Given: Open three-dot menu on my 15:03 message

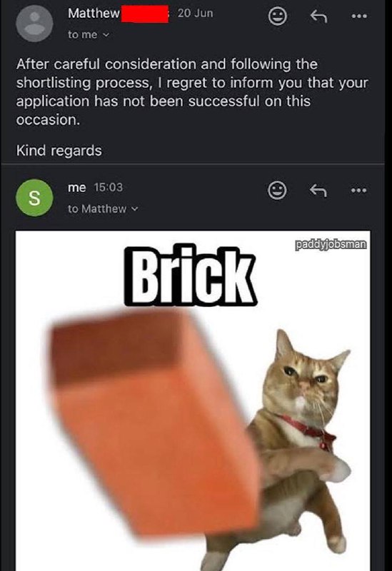Looking at the screenshot, I should pos(359,190).
